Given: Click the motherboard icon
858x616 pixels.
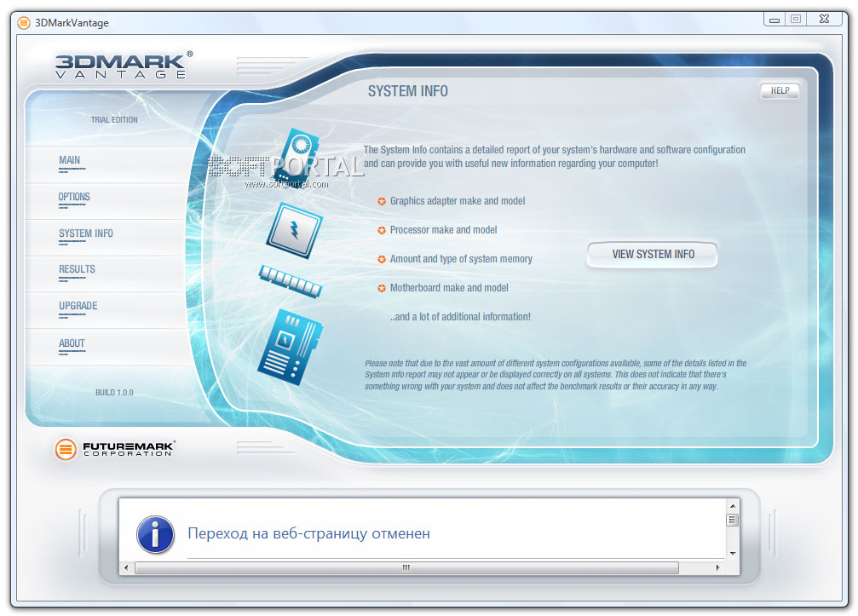Looking at the screenshot, I should (x=290, y=347).
